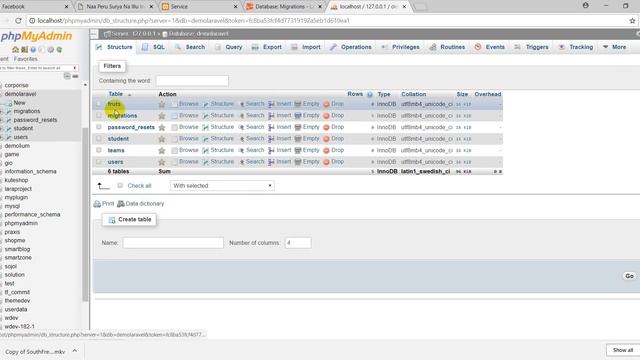The image size is (640, 360).
Task: Search the password_resets table
Action: pos(251,127)
